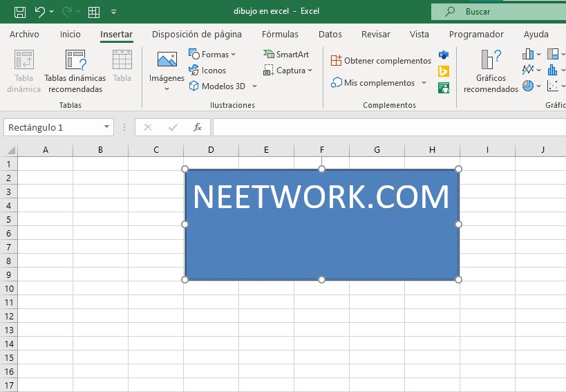Click the Enter checkmark in formula bar
The height and width of the screenshot is (392, 566).
click(x=173, y=127)
